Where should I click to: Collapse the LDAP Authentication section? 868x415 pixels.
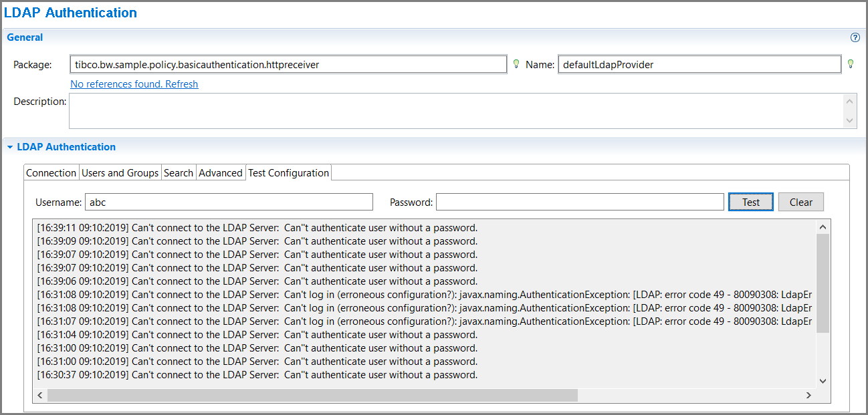[x=9, y=147]
